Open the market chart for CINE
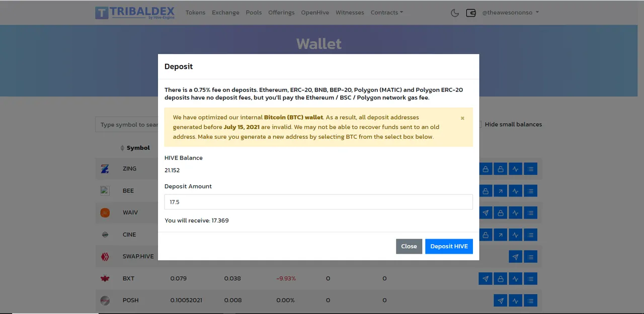Image resolution: width=644 pixels, height=314 pixels. [515, 235]
